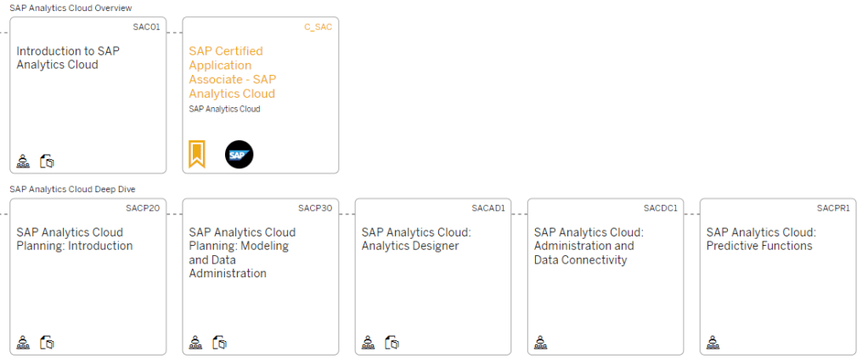Open Planning: Modeling and Data Administration course

click(242, 253)
